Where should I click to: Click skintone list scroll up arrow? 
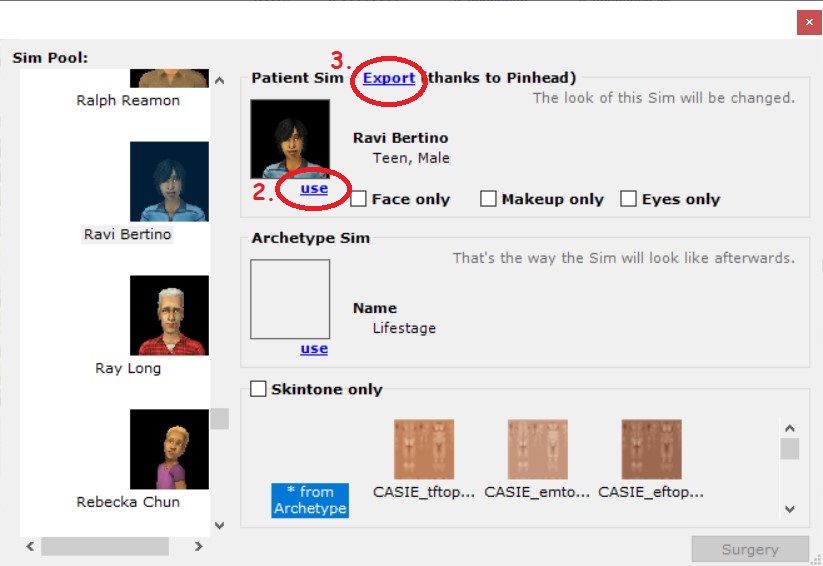(789, 428)
